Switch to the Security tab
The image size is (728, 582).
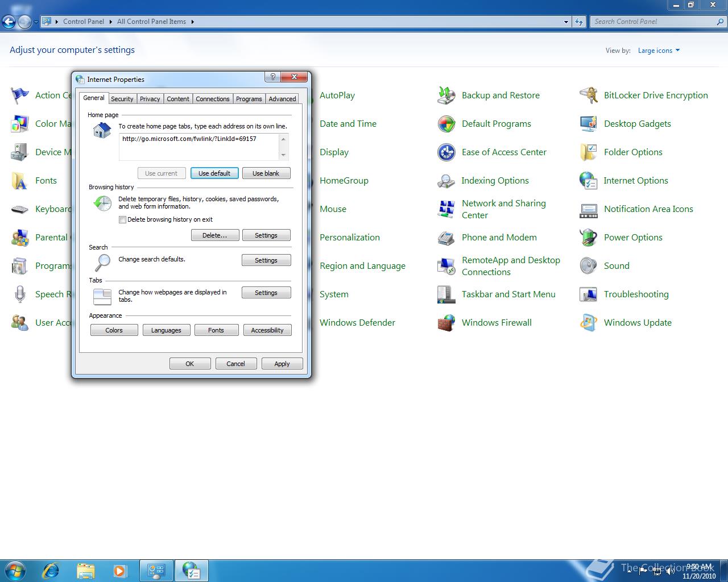click(122, 99)
